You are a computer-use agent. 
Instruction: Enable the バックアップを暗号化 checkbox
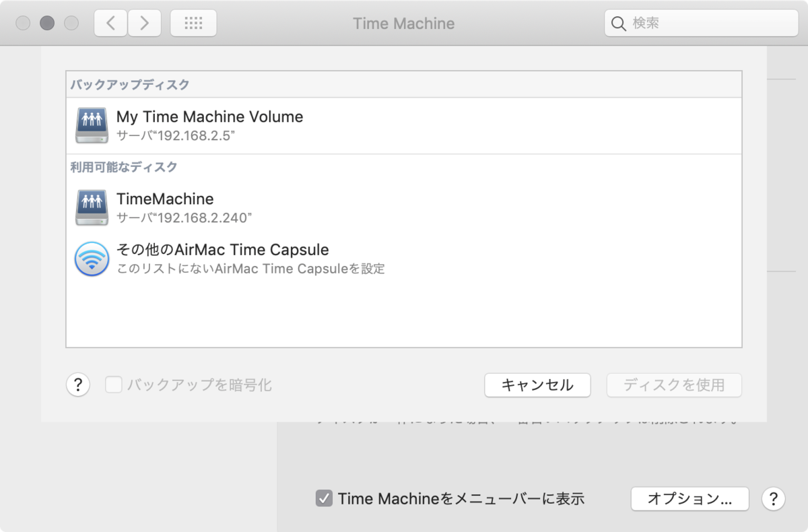[114, 385]
